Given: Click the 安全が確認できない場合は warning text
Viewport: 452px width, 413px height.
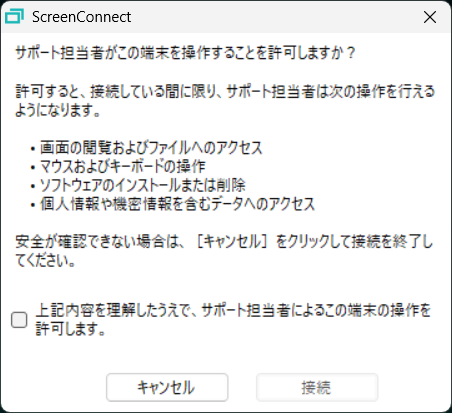Looking at the screenshot, I should [x=97, y=242].
